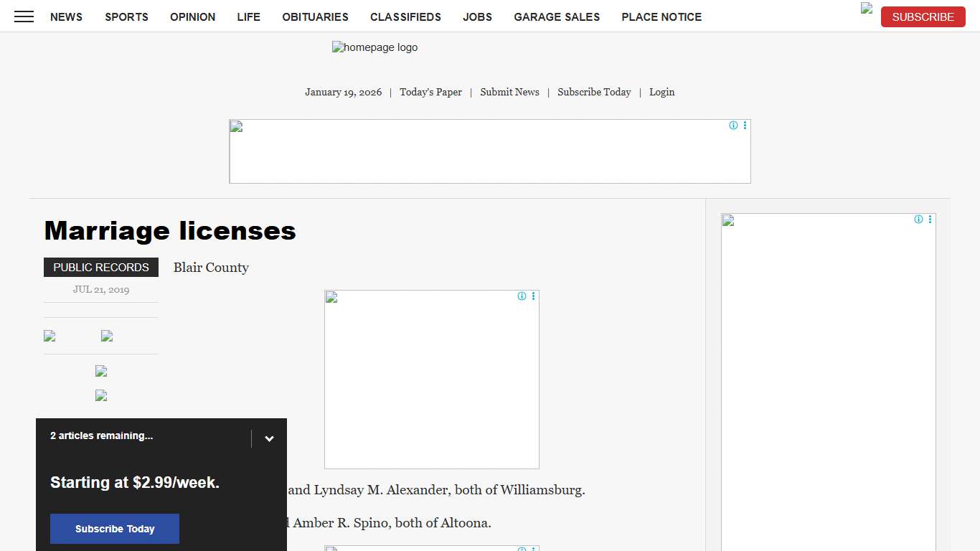The image size is (980, 551).
Task: Click the Public Records category tag
Action: click(x=101, y=268)
